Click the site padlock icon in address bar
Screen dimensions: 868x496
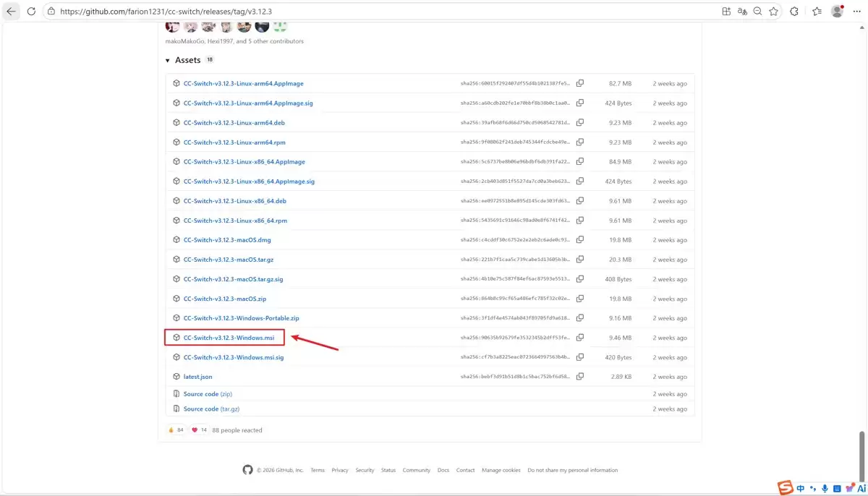pyautogui.click(x=50, y=12)
